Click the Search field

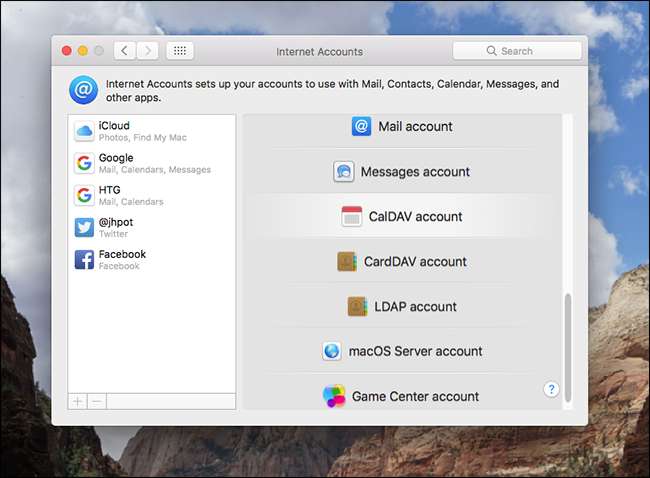click(x=517, y=51)
